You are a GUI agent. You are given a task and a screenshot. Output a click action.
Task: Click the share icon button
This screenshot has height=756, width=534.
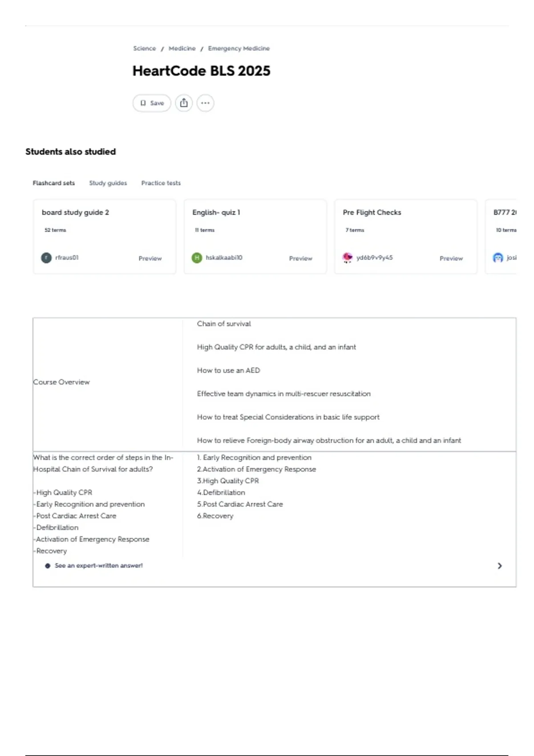(184, 103)
